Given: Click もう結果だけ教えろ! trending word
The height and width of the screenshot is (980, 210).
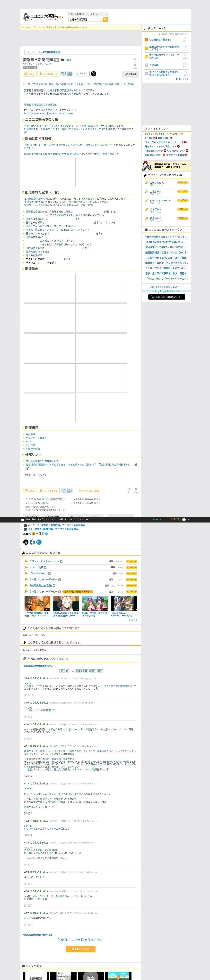Looking at the screenshot, I should tap(160, 40).
